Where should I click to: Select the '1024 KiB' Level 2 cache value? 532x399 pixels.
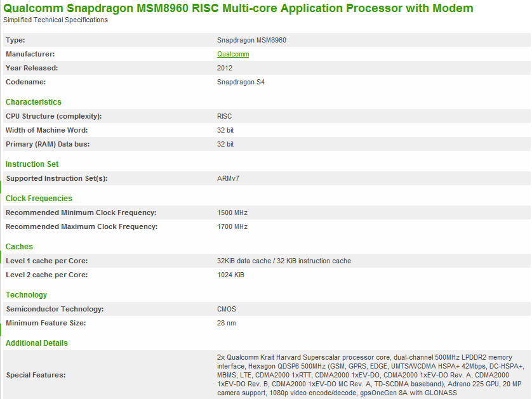(230, 275)
